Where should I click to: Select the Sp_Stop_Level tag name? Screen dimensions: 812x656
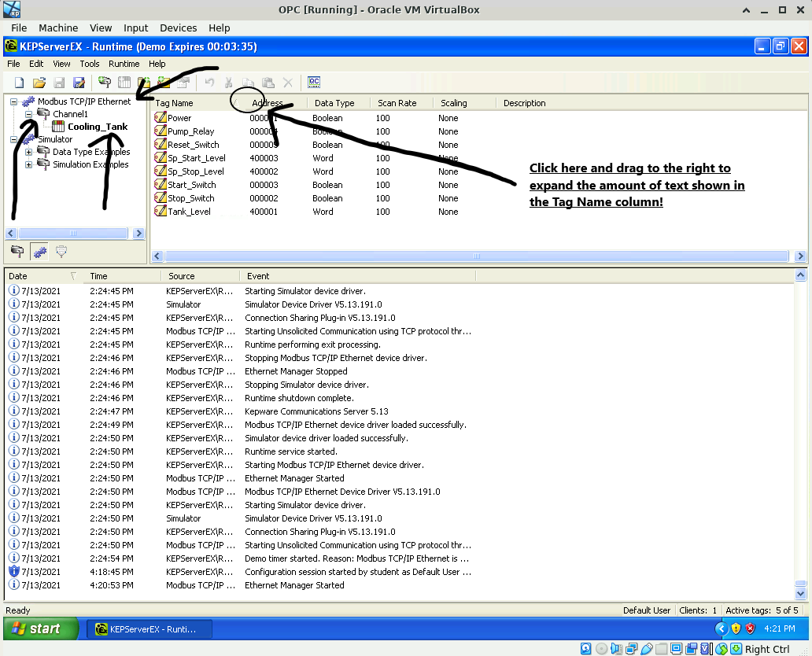click(x=196, y=171)
